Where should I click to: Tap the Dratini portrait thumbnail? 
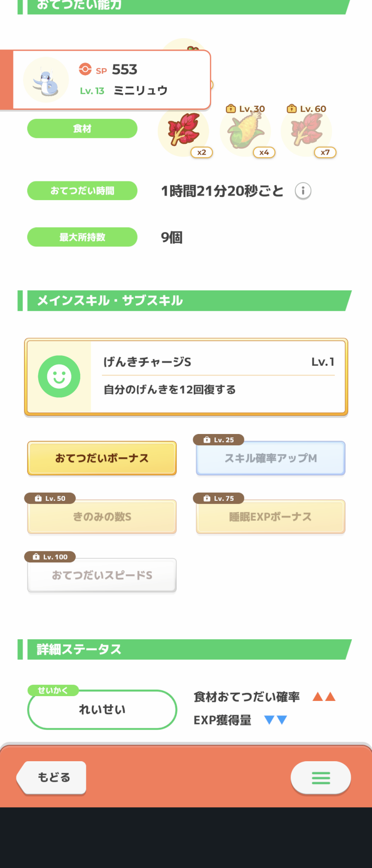pyautogui.click(x=46, y=80)
